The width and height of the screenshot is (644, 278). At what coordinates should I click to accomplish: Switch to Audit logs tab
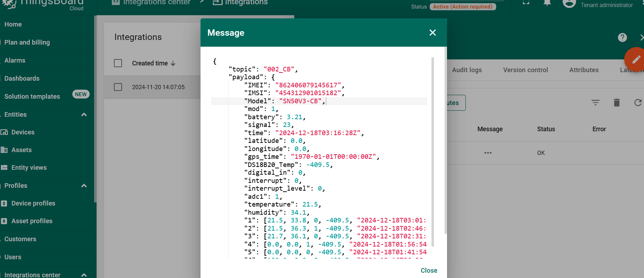pyautogui.click(x=467, y=70)
